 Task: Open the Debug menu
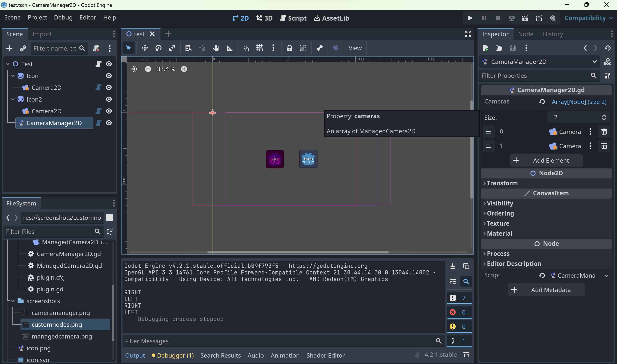[63, 17]
